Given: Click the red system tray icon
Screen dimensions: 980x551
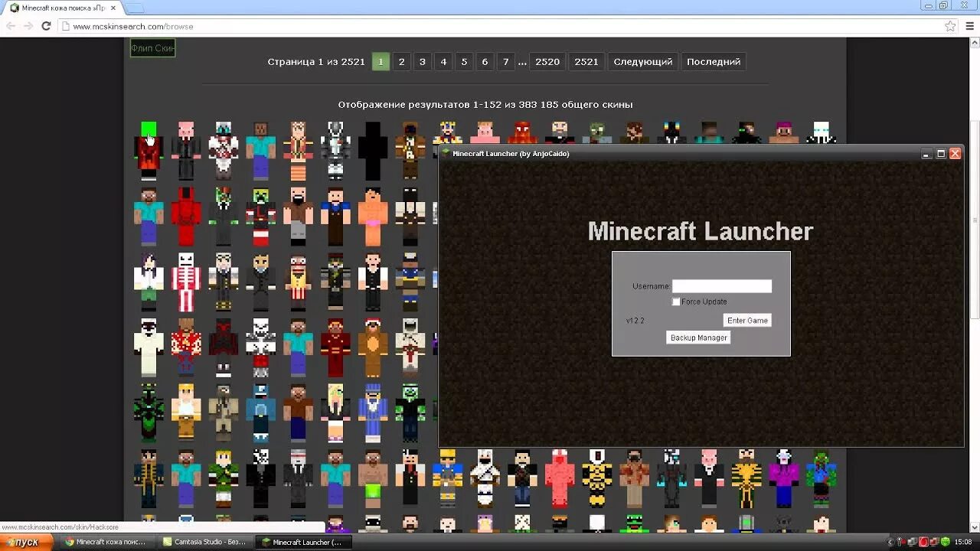Looking at the screenshot, I should tap(924, 543).
